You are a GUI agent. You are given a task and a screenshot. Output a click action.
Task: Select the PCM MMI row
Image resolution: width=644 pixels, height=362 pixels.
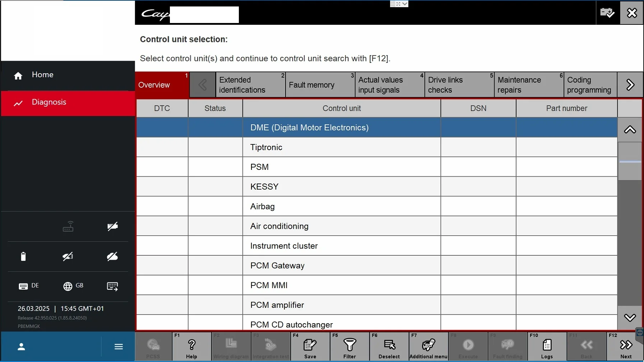point(377,286)
